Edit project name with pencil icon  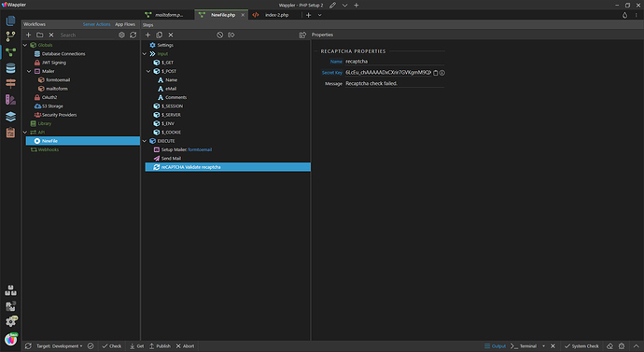point(332,5)
